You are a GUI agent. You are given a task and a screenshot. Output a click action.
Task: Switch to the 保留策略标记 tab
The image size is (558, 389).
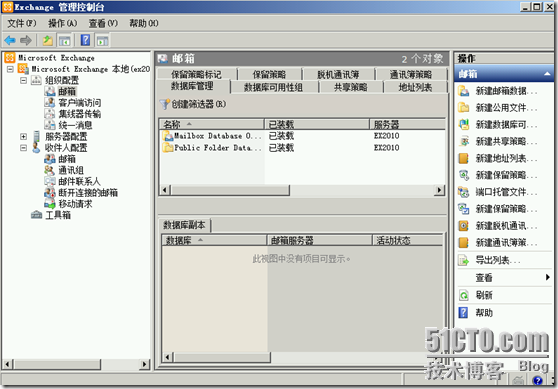pyautogui.click(x=196, y=74)
